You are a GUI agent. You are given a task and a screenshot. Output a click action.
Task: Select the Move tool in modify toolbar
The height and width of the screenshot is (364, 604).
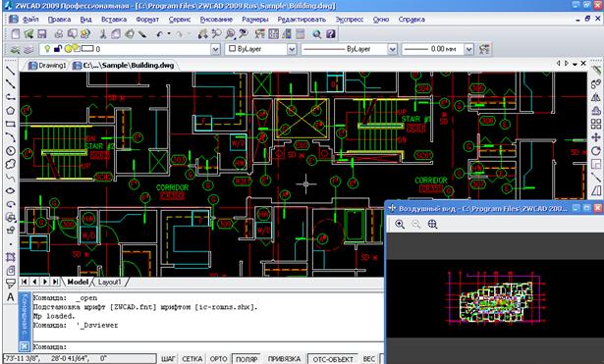click(596, 137)
